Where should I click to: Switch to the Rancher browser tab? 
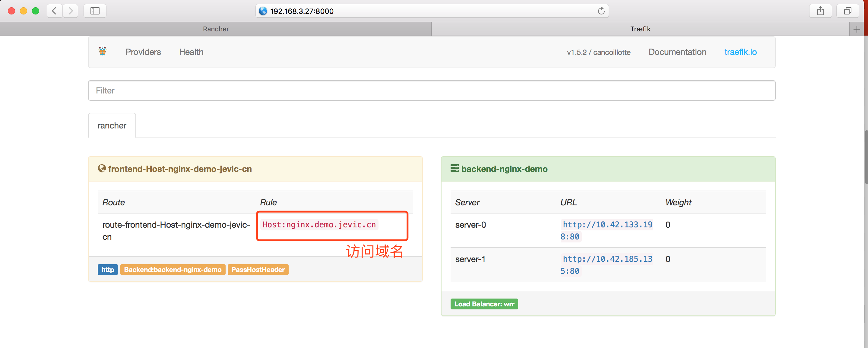click(x=216, y=29)
